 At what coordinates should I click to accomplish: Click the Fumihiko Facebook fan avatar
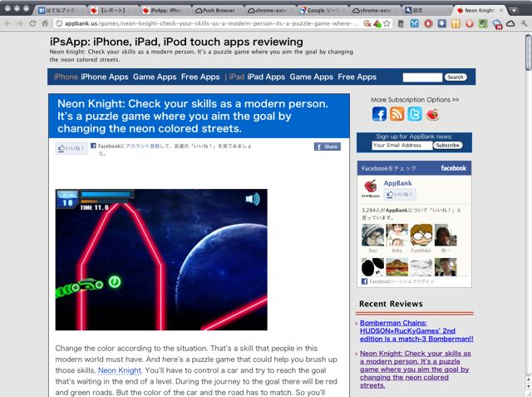click(421, 235)
